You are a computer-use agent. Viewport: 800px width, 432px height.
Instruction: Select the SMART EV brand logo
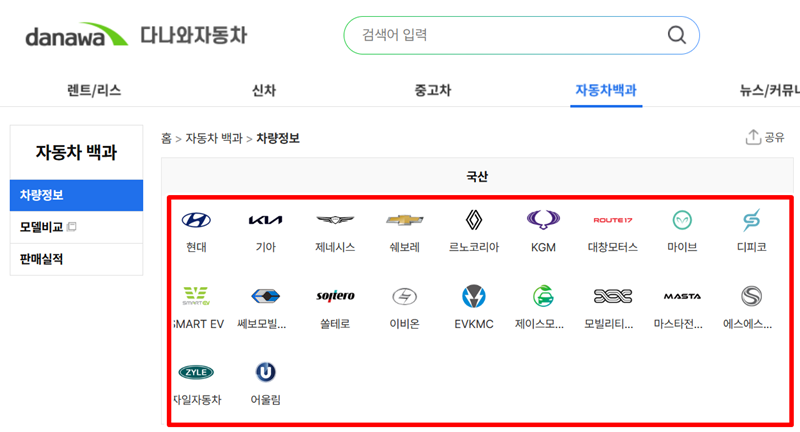click(x=196, y=296)
